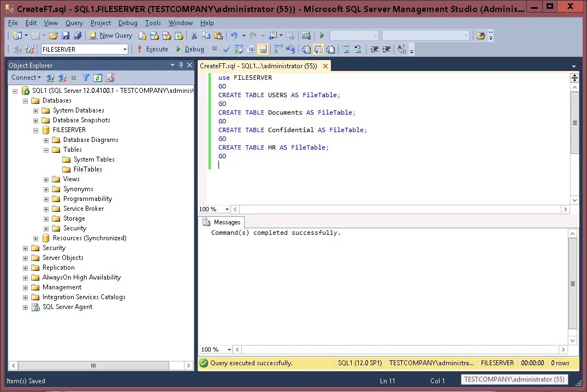
Task: Click the editor vertical scrollbar thumb
Action: (574, 123)
